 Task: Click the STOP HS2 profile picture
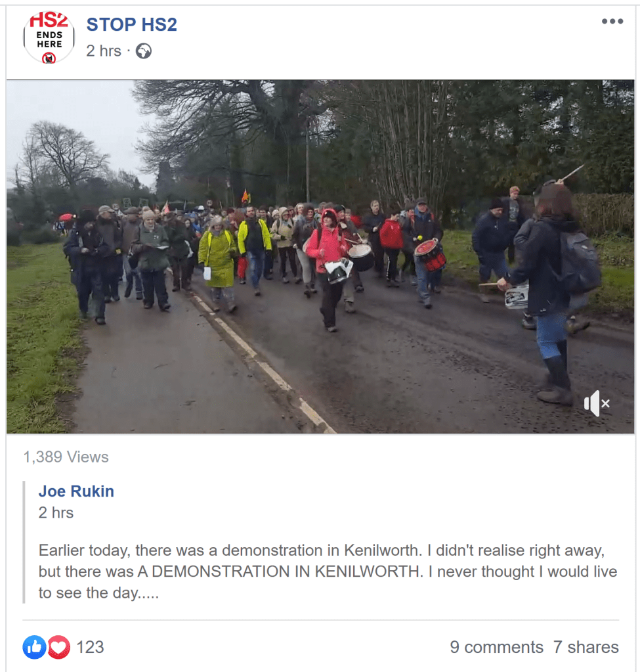pos(49,37)
